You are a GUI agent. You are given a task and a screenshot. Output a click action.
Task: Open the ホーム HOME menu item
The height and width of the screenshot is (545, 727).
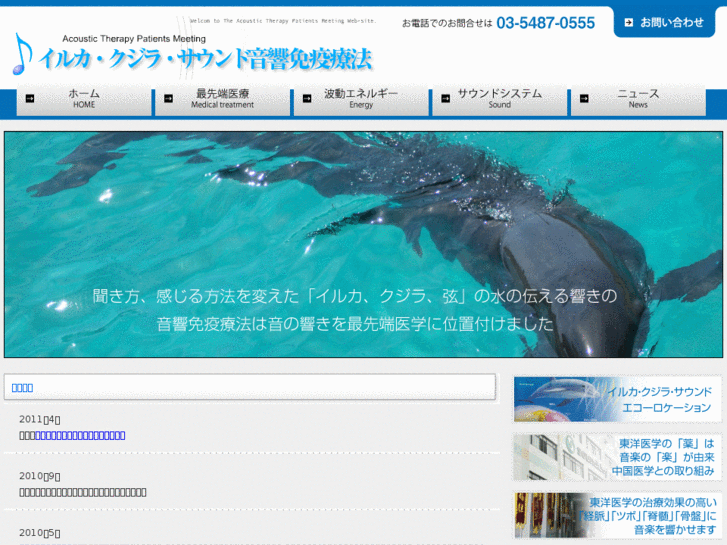click(x=84, y=99)
